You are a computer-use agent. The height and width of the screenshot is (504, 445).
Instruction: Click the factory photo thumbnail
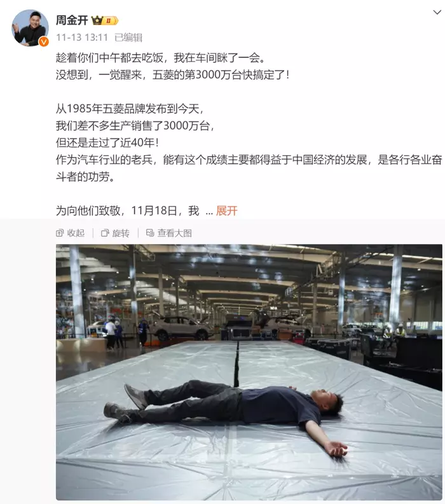pos(249,372)
